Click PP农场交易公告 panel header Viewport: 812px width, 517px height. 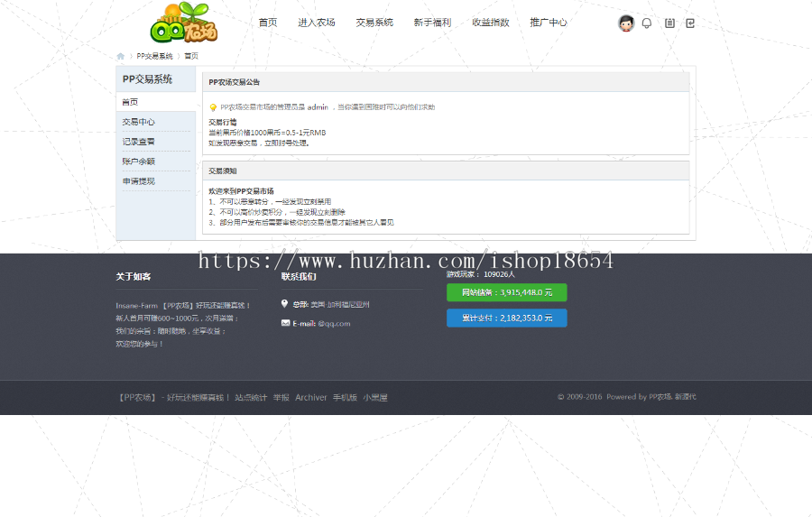446,82
